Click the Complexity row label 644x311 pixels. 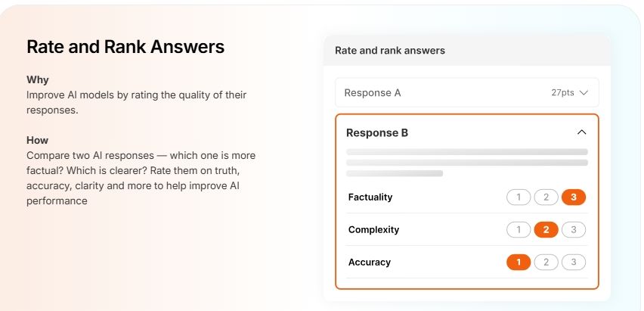point(373,230)
